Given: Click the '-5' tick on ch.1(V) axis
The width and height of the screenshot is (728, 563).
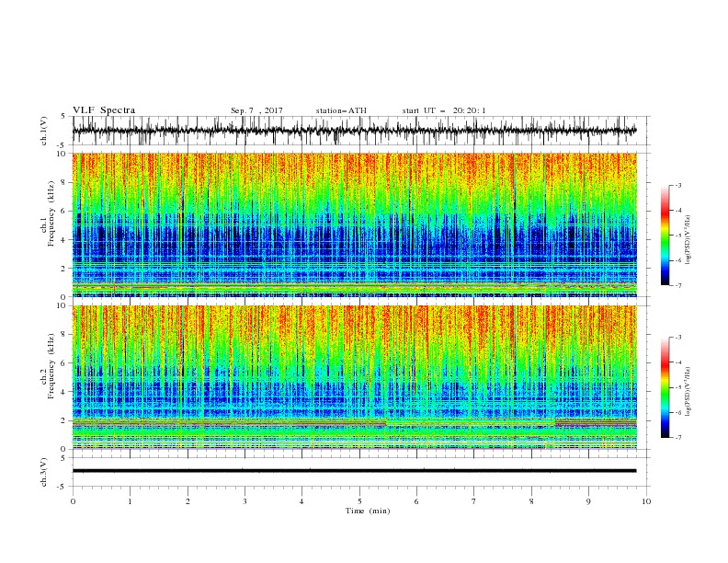Looking at the screenshot, I should pos(63,145).
